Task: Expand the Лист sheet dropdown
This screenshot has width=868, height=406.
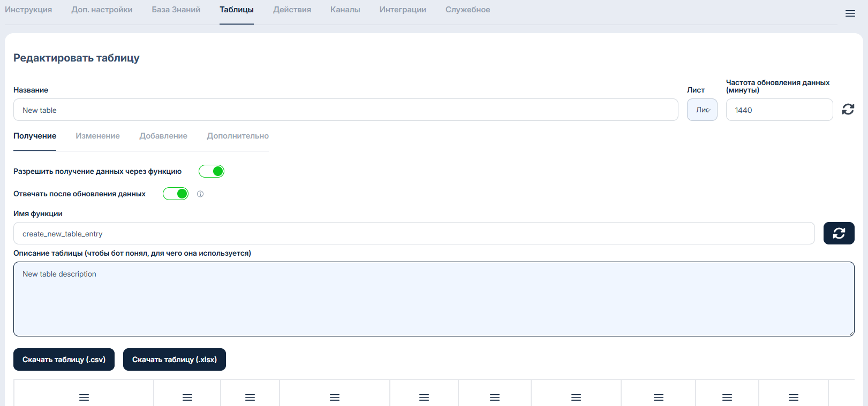Action: click(x=702, y=110)
